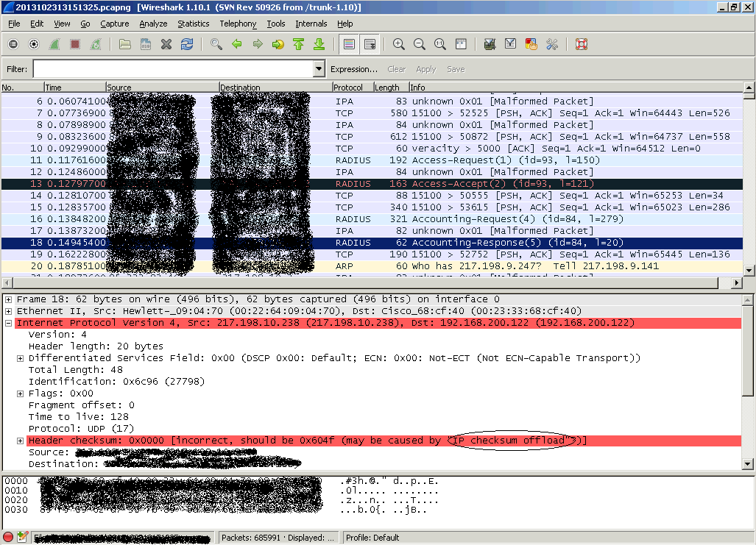Screen dimensions: 756x545
Task: Save this capture file icon
Action: pos(146,44)
